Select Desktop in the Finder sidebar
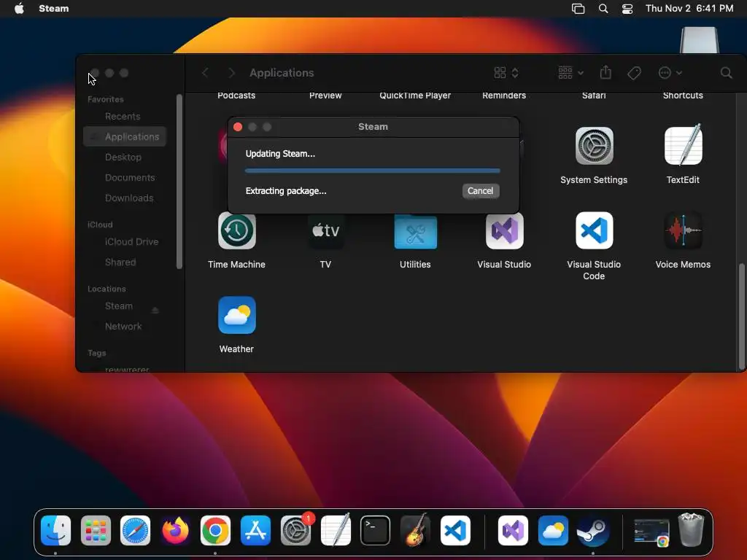 coord(125,157)
